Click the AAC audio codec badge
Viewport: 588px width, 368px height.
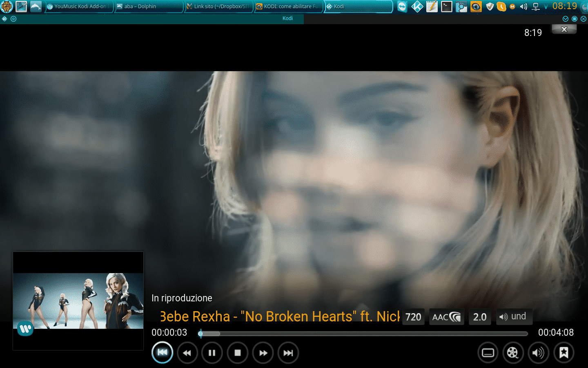point(446,317)
